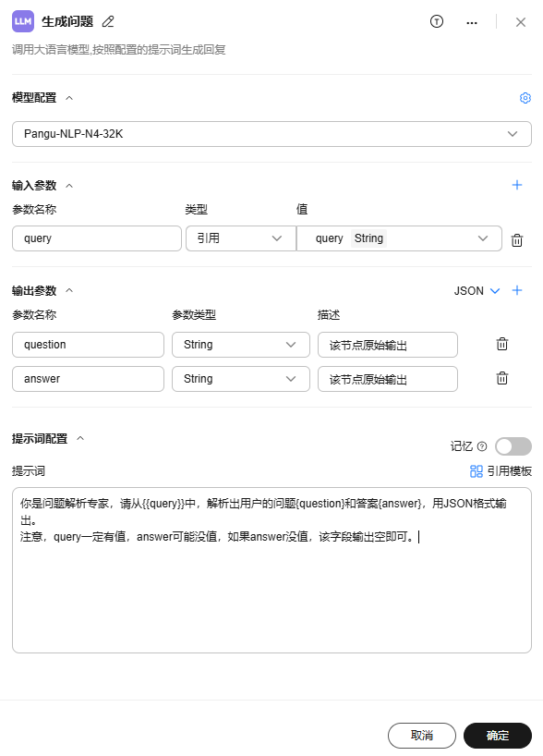Click into the 提示词 prompt text area

[x=271, y=570]
